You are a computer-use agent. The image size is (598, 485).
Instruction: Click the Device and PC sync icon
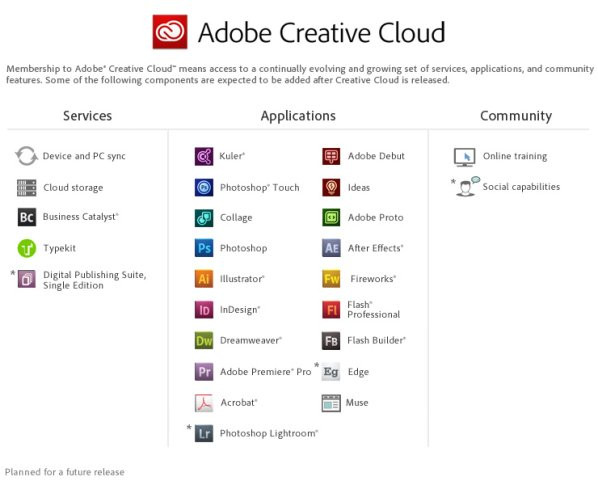(26, 156)
